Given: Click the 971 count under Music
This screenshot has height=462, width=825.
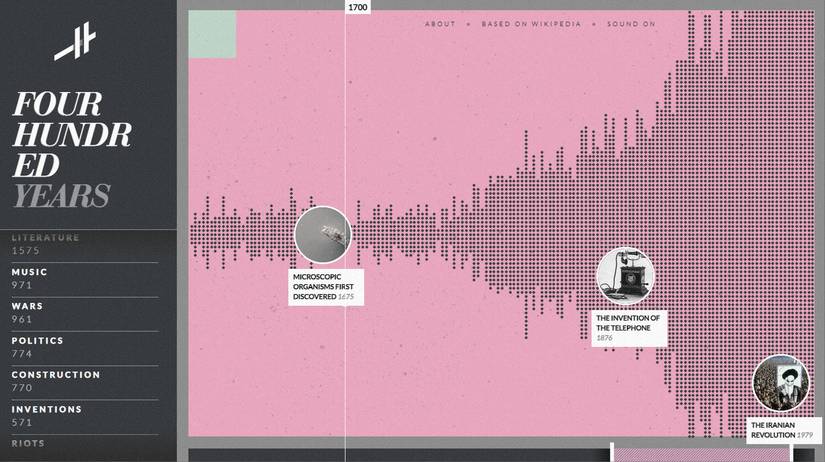Looking at the screenshot, I should (x=22, y=285).
